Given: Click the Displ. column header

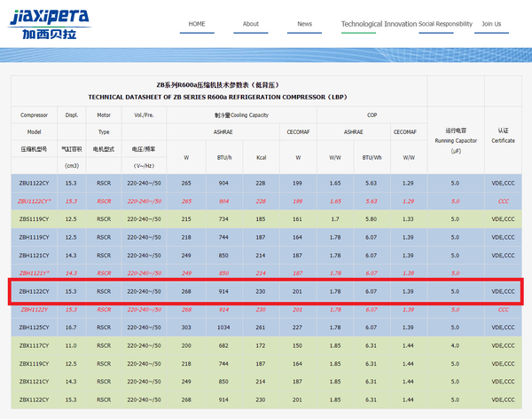Looking at the screenshot, I should tap(72, 115).
